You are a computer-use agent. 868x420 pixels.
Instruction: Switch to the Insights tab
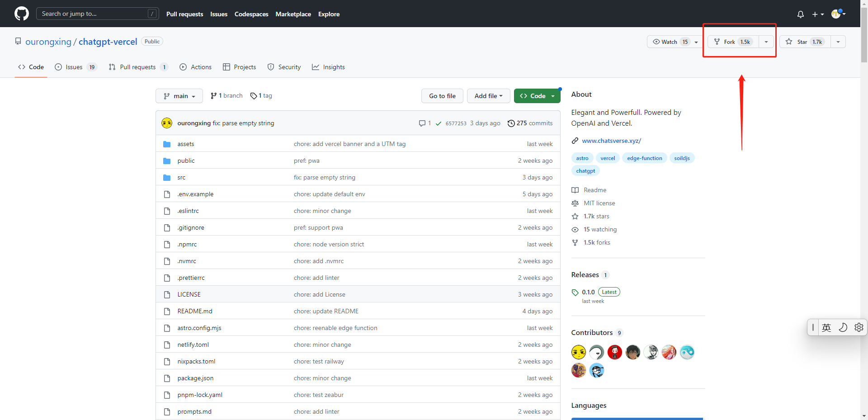tap(328, 67)
